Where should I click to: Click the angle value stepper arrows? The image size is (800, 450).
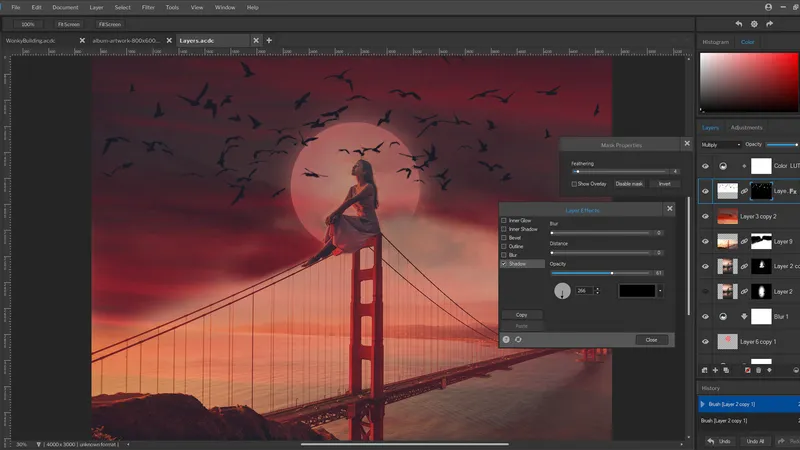click(x=597, y=291)
